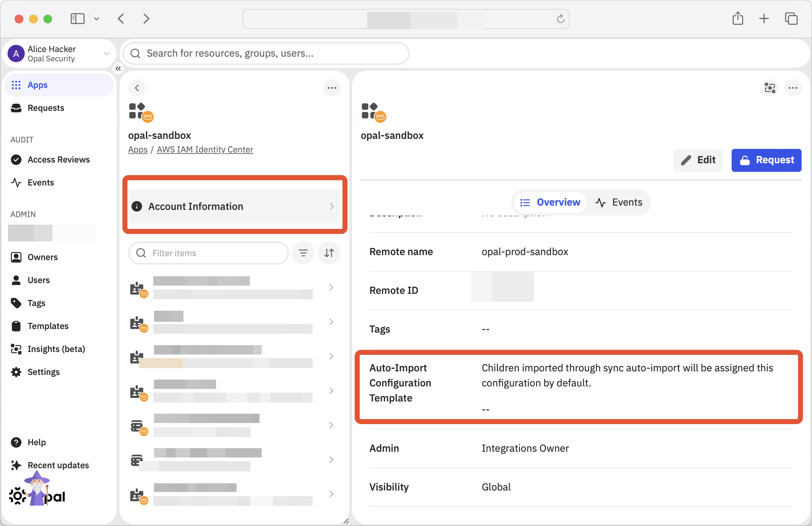
Task: Open the more options menu in left panel
Action: tap(332, 88)
